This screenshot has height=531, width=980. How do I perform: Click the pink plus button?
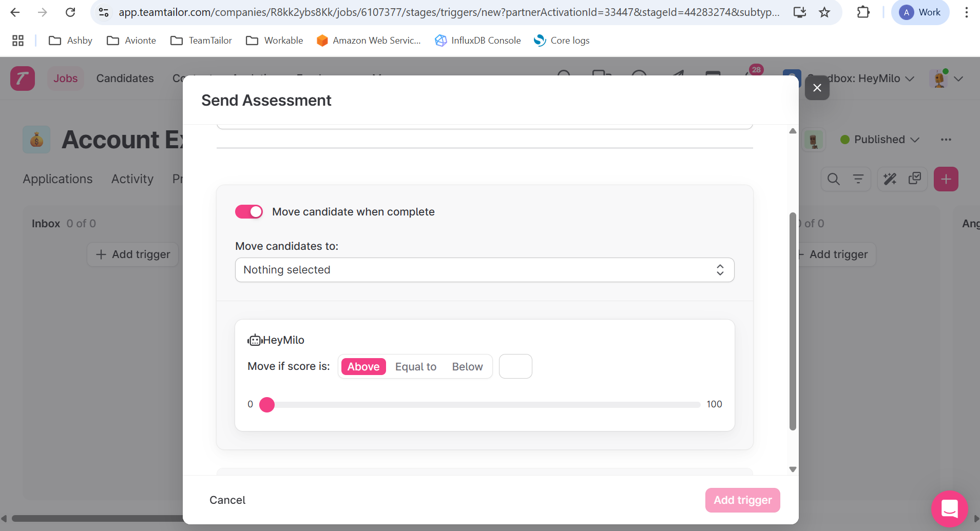tap(946, 179)
